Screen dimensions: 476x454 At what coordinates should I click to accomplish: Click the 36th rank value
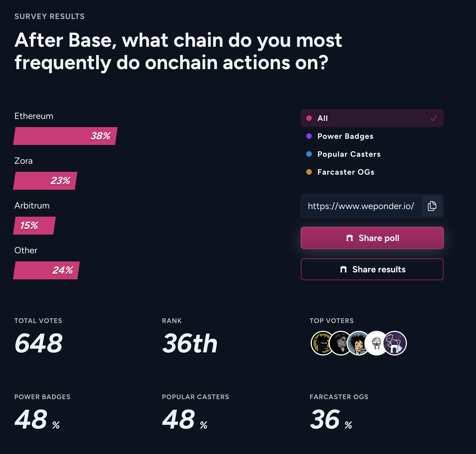[x=190, y=343]
